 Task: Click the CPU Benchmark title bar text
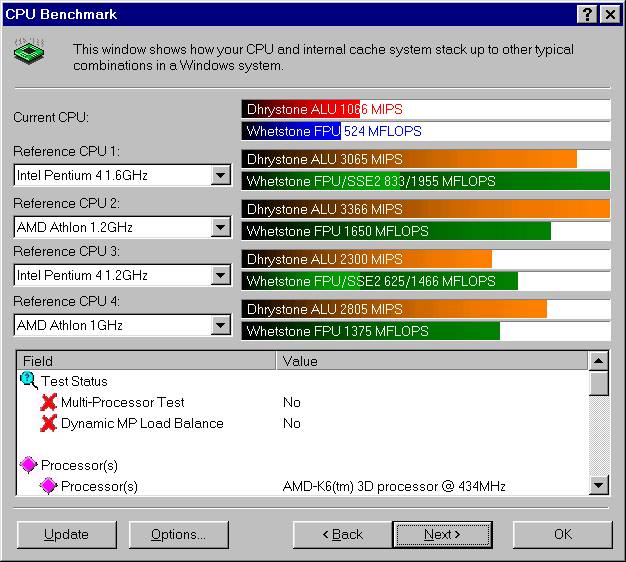pyautogui.click(x=61, y=14)
